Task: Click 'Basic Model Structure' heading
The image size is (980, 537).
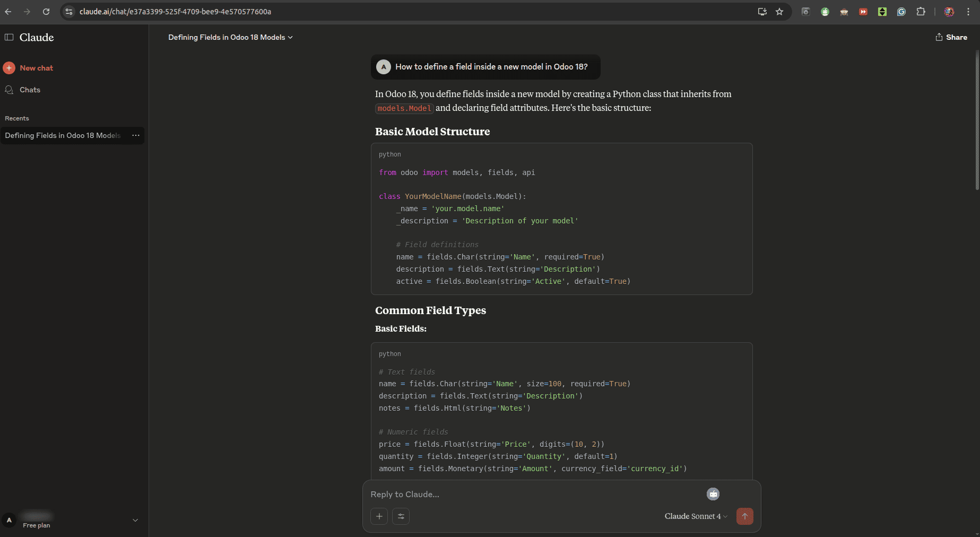Action: [x=432, y=132]
